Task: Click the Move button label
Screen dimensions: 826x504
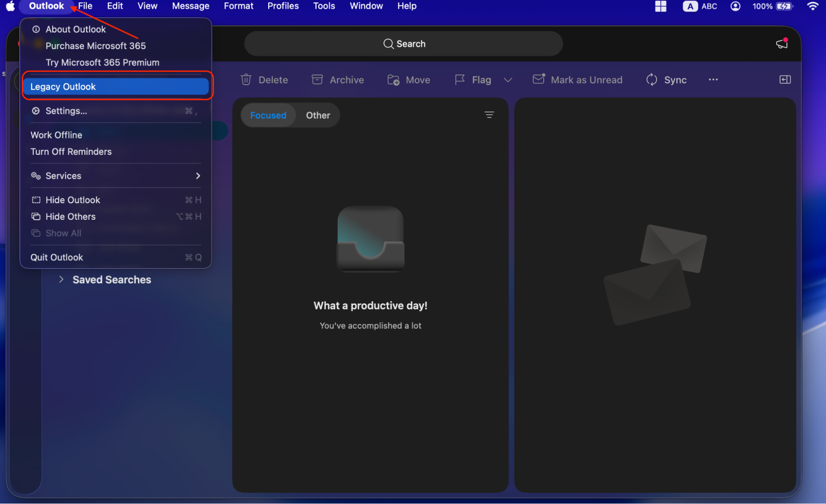Action: pyautogui.click(x=418, y=80)
